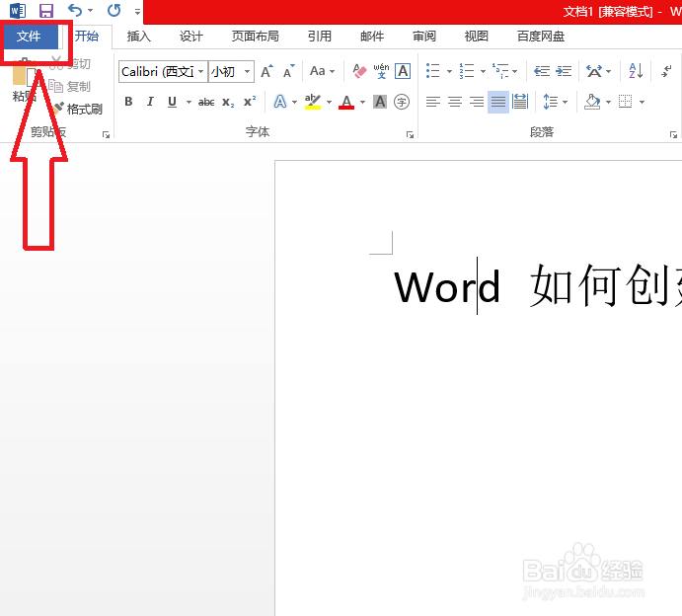Image resolution: width=682 pixels, height=616 pixels.
Task: Switch to the 邮件 (Mailings) tab
Action: [372, 37]
